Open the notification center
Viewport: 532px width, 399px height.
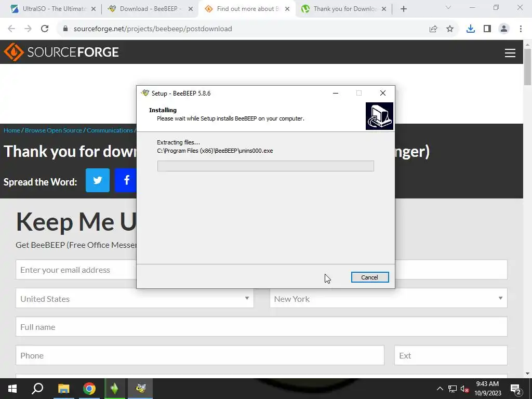pyautogui.click(x=516, y=389)
